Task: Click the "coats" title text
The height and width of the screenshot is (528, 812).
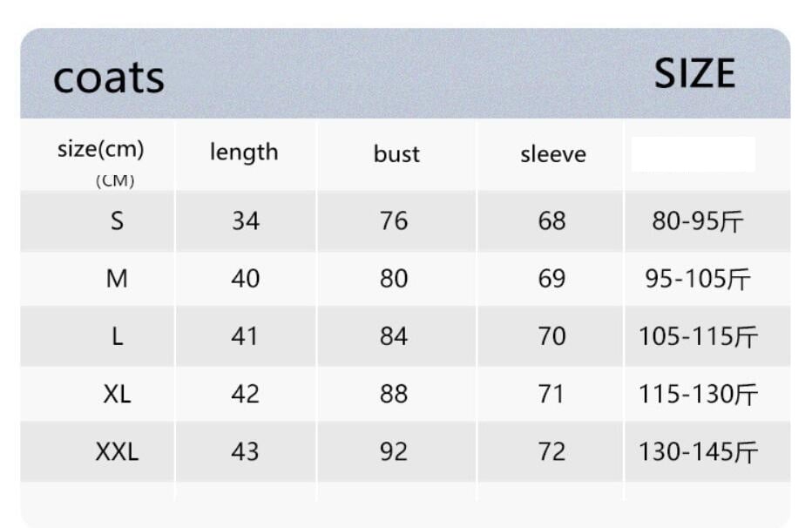Action: pyautogui.click(x=109, y=78)
